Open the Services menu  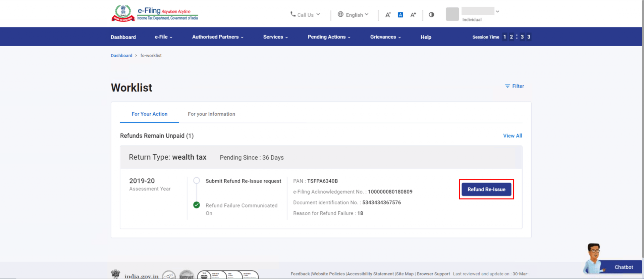click(275, 37)
